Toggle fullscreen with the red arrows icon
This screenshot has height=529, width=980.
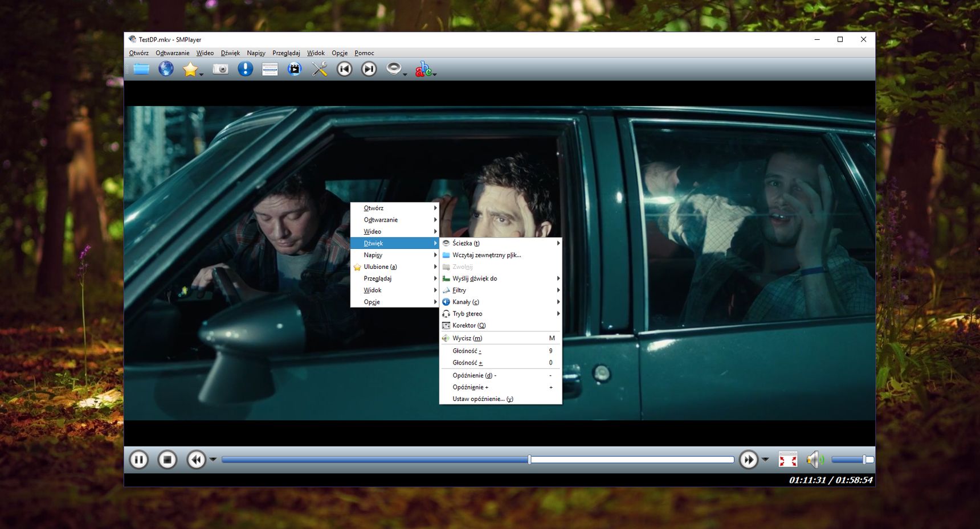pyautogui.click(x=787, y=460)
